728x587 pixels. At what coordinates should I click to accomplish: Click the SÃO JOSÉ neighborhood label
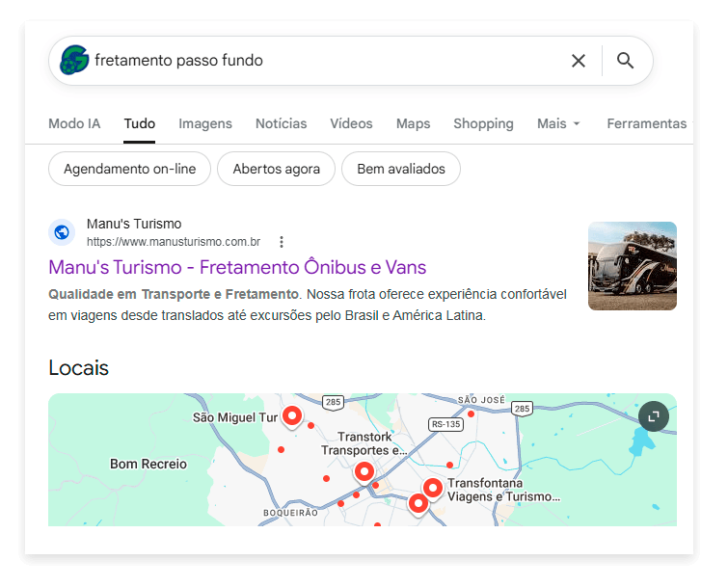[x=481, y=400]
